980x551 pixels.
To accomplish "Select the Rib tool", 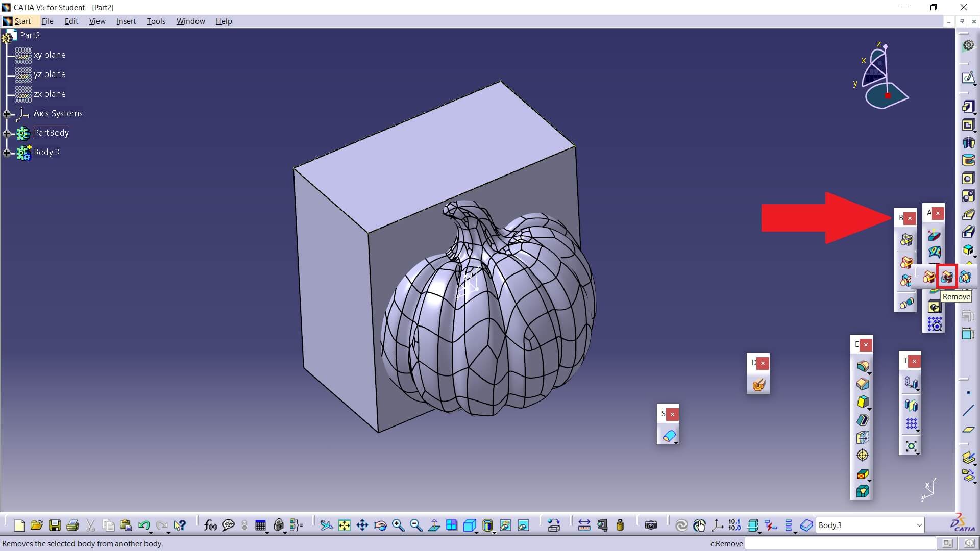I will coord(968,214).
